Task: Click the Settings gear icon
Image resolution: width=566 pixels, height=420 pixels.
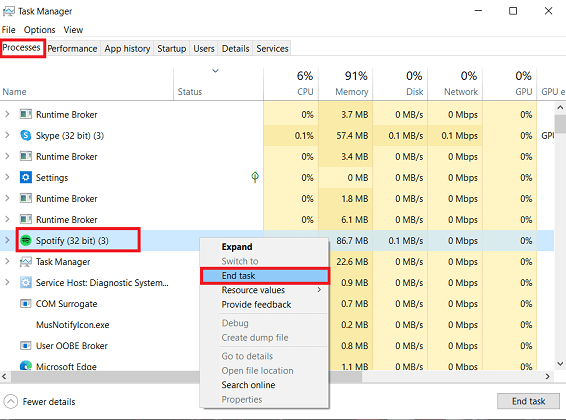Action: 25,178
